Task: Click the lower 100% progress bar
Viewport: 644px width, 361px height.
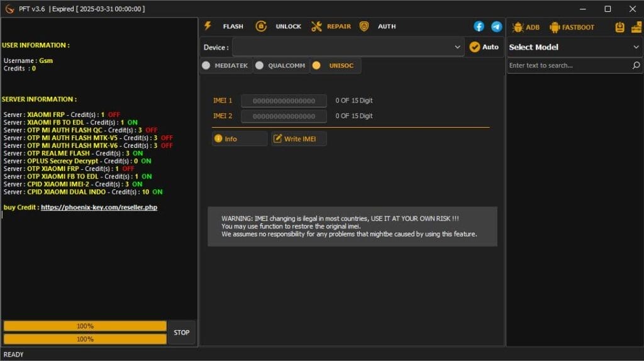Action: (85, 339)
